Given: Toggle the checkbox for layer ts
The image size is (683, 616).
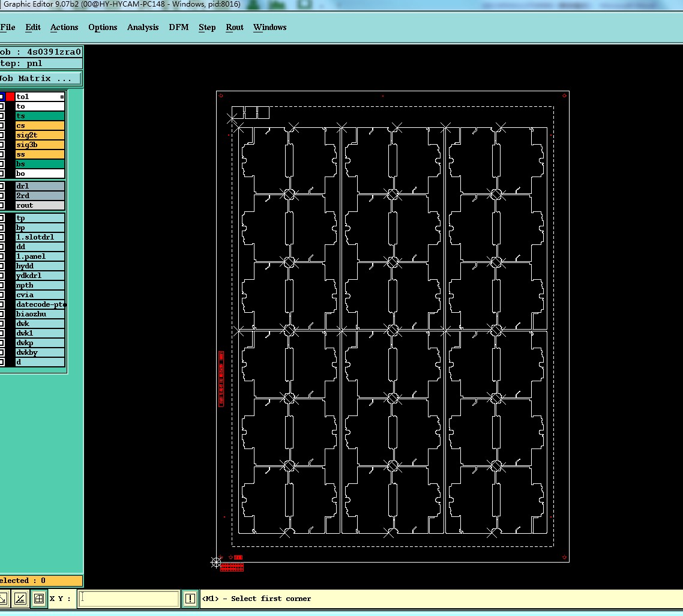Looking at the screenshot, I should click(x=2, y=116).
